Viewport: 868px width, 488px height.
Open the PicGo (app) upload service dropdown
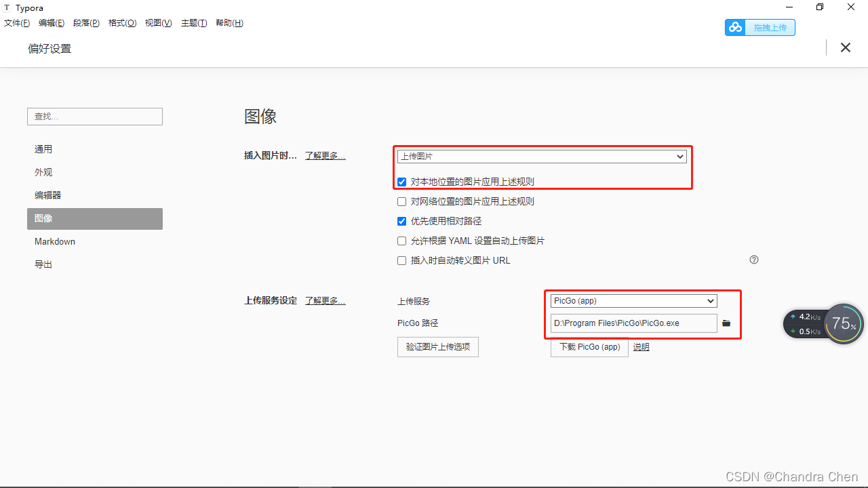(633, 301)
